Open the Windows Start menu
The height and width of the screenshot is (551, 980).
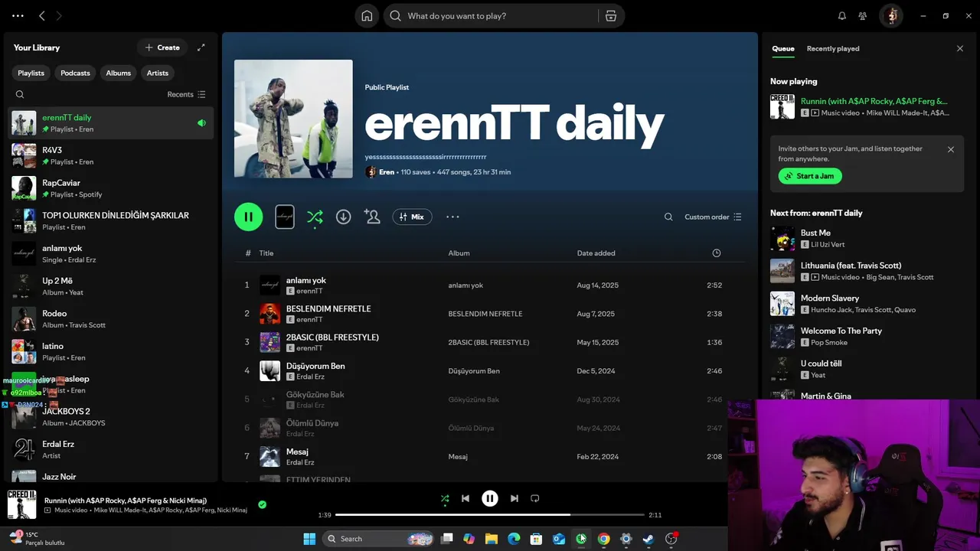309,539
